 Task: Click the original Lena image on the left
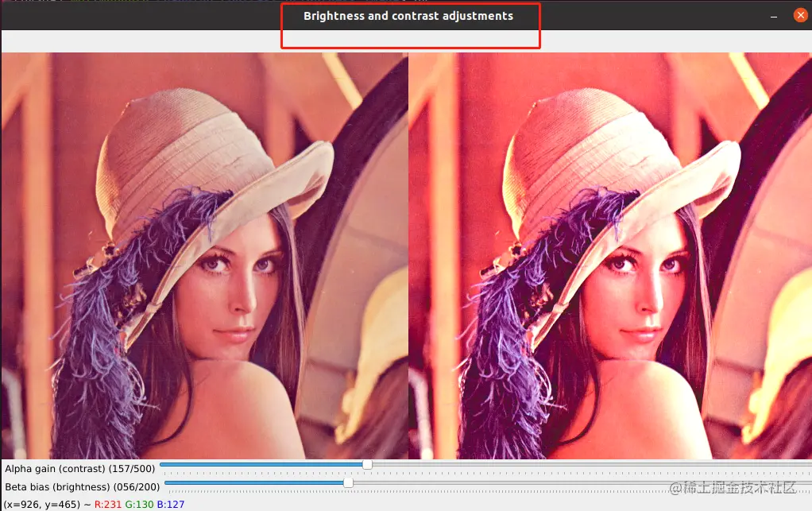tap(204, 256)
